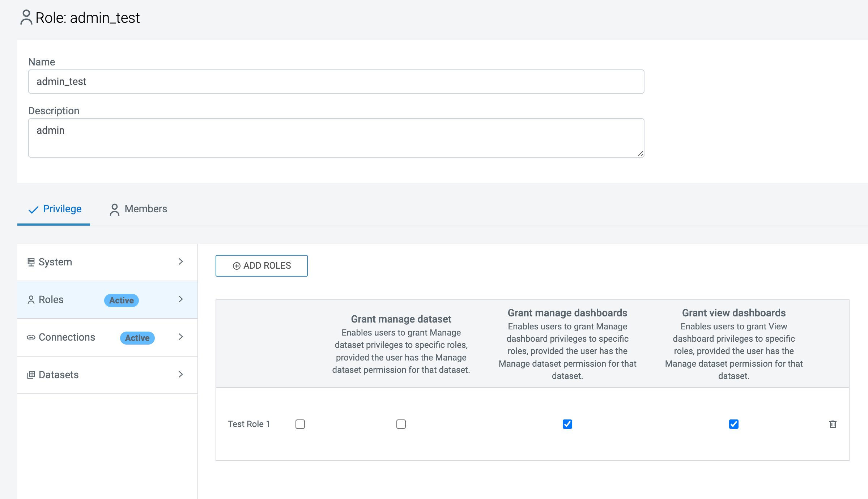Uncheck Grant manage dashboards for Test Role 1
The height and width of the screenshot is (499, 868).
(567, 424)
